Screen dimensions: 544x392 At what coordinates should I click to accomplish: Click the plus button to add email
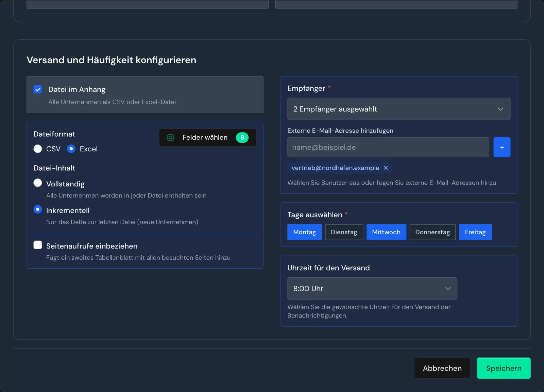[502, 147]
